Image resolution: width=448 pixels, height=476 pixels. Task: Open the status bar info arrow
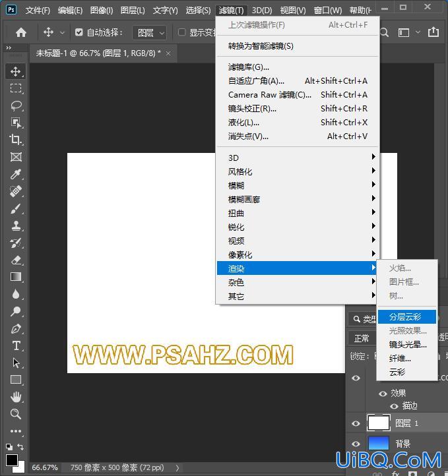pyautogui.click(x=177, y=468)
